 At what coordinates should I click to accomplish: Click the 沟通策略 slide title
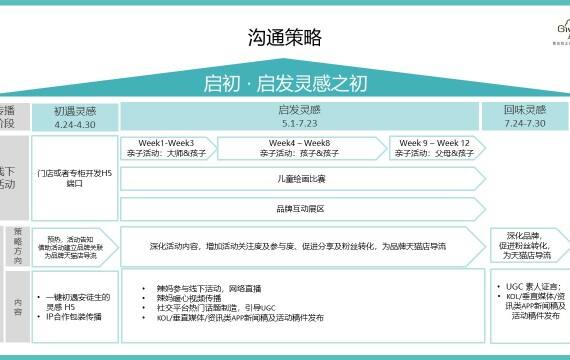coord(285,37)
